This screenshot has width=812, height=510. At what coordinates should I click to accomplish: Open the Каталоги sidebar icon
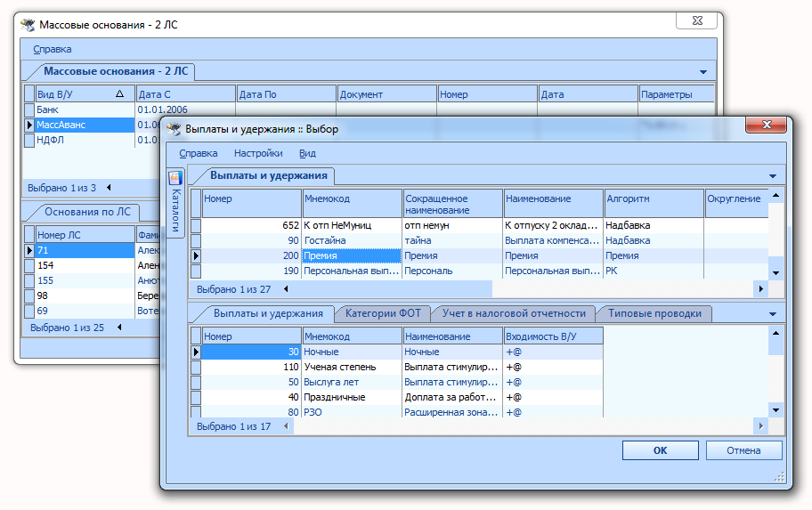tap(175, 178)
